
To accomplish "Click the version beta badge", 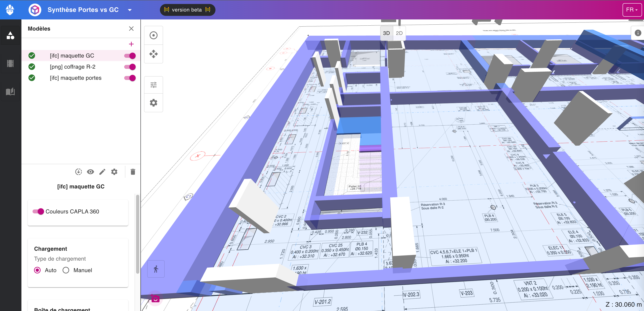I will 187,10.
